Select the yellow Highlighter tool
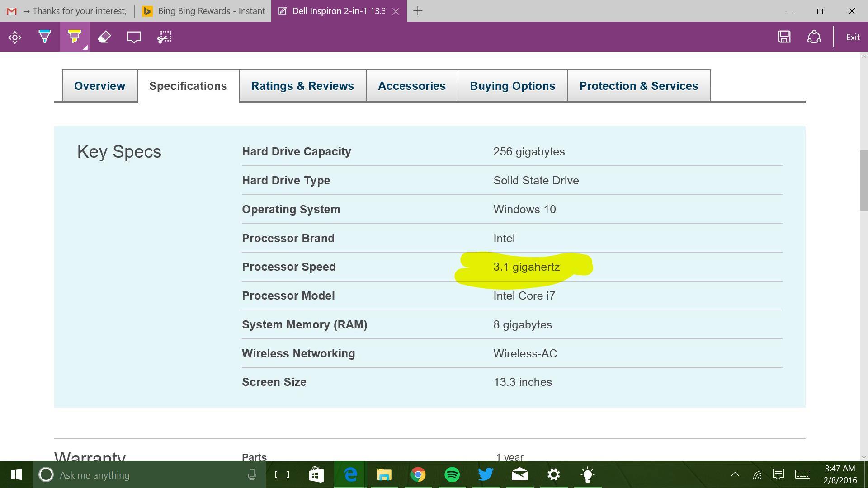 click(x=74, y=37)
